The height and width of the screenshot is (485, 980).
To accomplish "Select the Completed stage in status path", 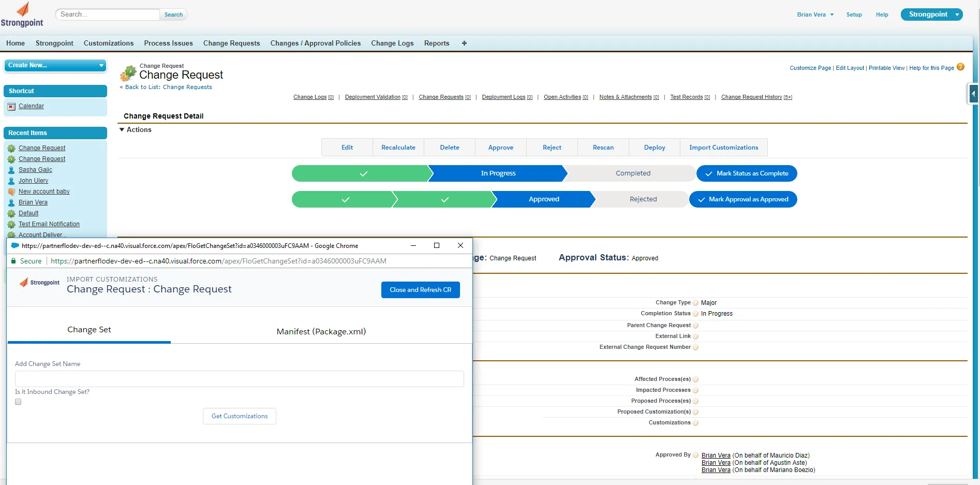I will pos(633,173).
